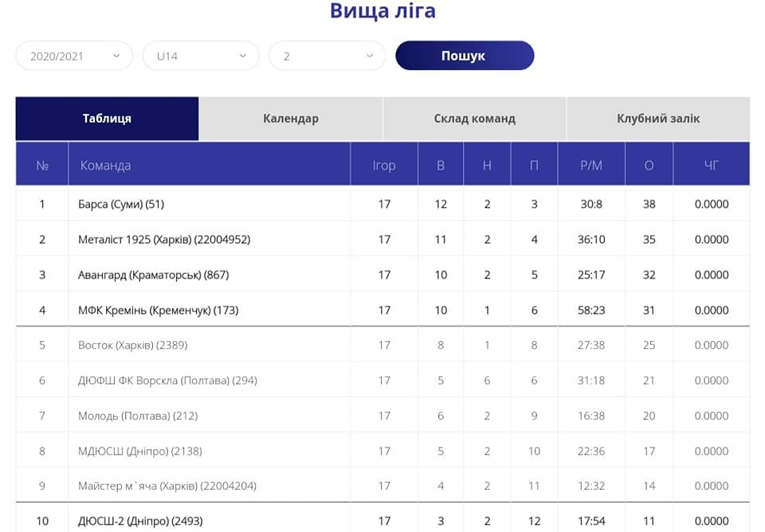The width and height of the screenshot is (765, 532).
Task: Open team Барса (Суми) (51)
Action: [x=121, y=204]
